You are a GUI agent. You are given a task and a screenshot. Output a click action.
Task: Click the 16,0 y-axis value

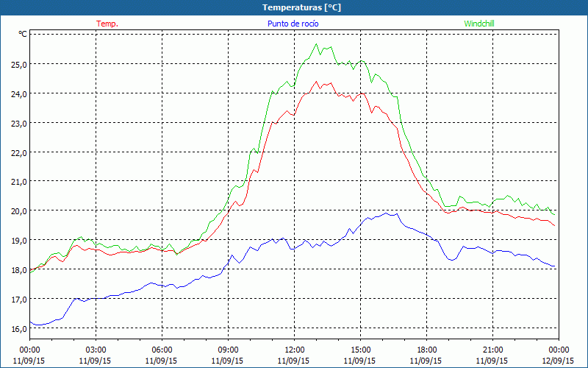20,329
